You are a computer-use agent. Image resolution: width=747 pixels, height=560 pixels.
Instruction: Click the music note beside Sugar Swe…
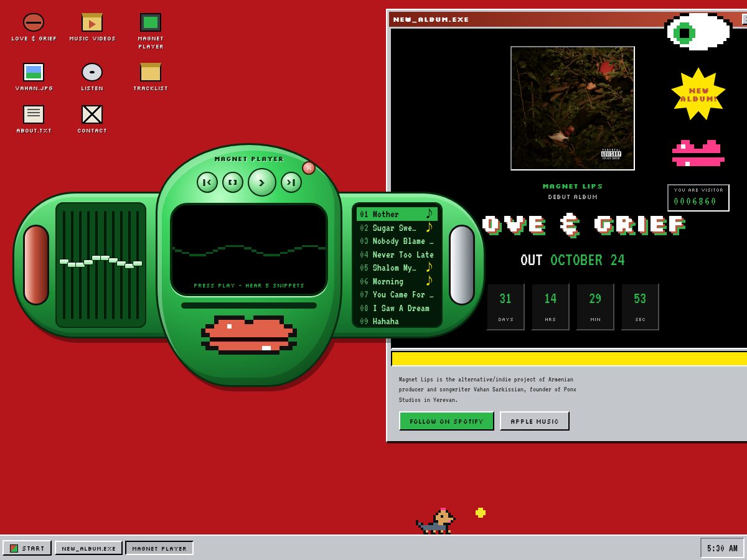click(x=429, y=227)
